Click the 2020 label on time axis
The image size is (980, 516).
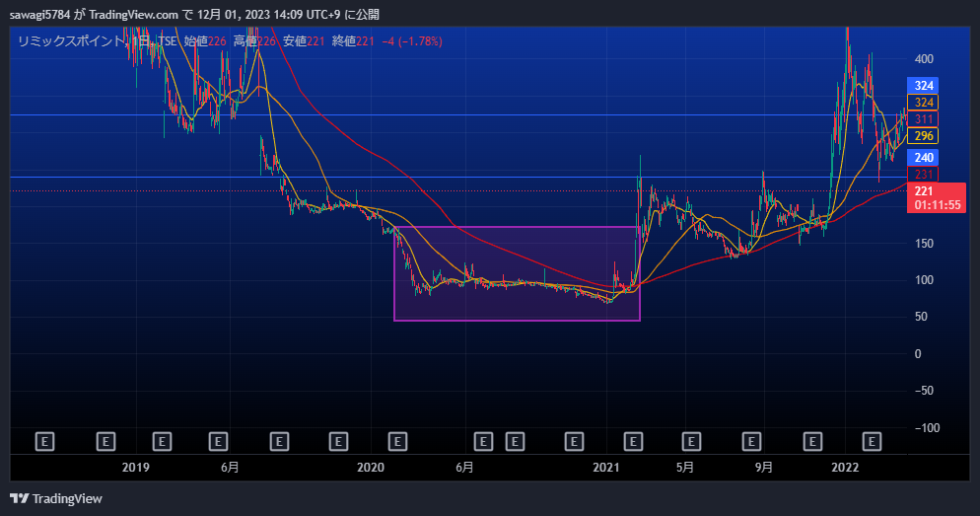coord(370,467)
